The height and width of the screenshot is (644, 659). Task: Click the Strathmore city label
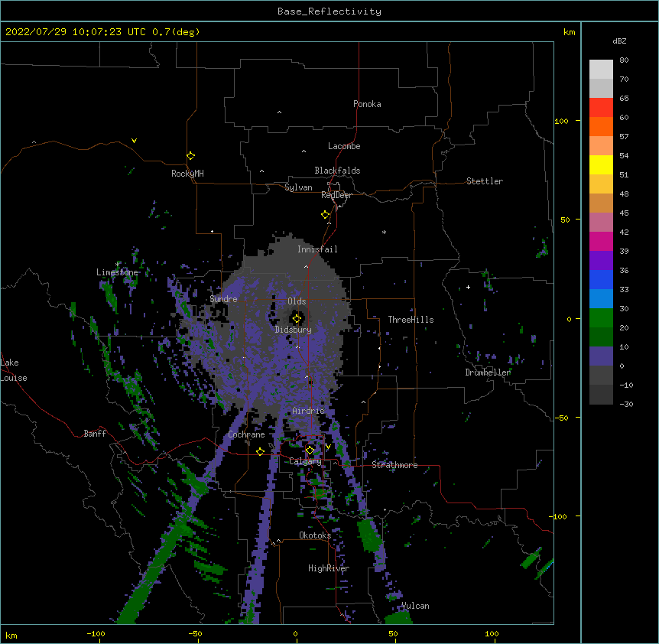click(394, 465)
